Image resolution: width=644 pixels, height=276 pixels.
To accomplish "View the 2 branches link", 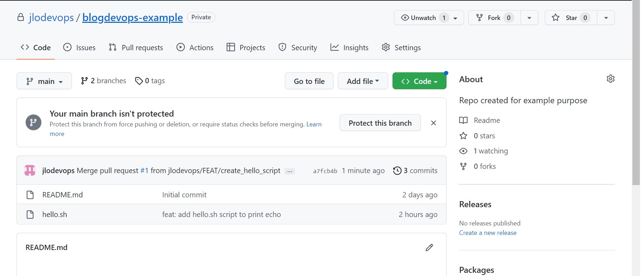I will 103,81.
